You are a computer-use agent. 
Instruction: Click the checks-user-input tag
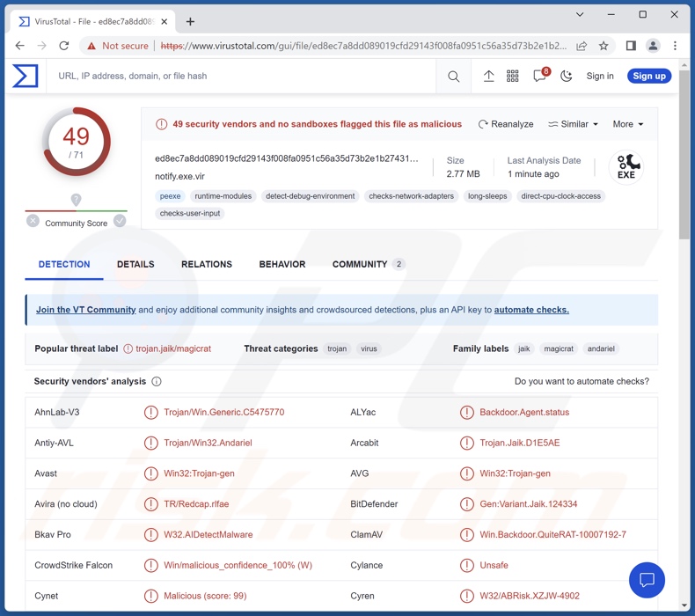pyautogui.click(x=190, y=213)
